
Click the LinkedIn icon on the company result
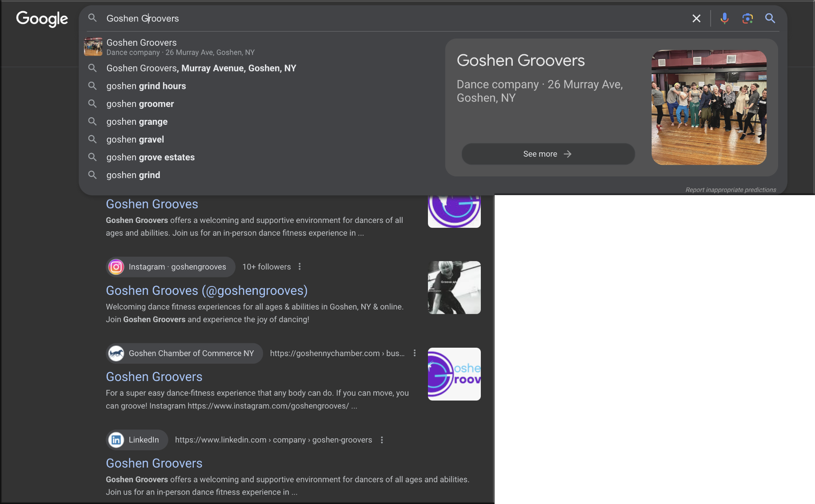coord(116,440)
